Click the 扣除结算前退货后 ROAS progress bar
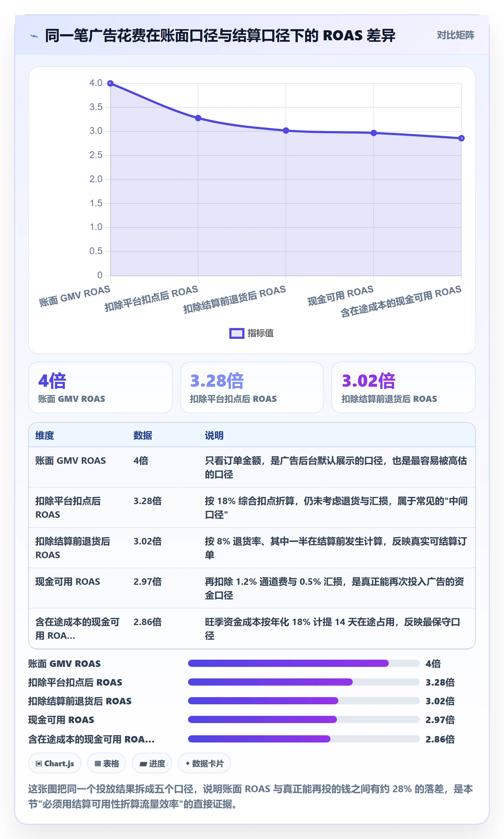Screen dimensions: 504x839 304,701
